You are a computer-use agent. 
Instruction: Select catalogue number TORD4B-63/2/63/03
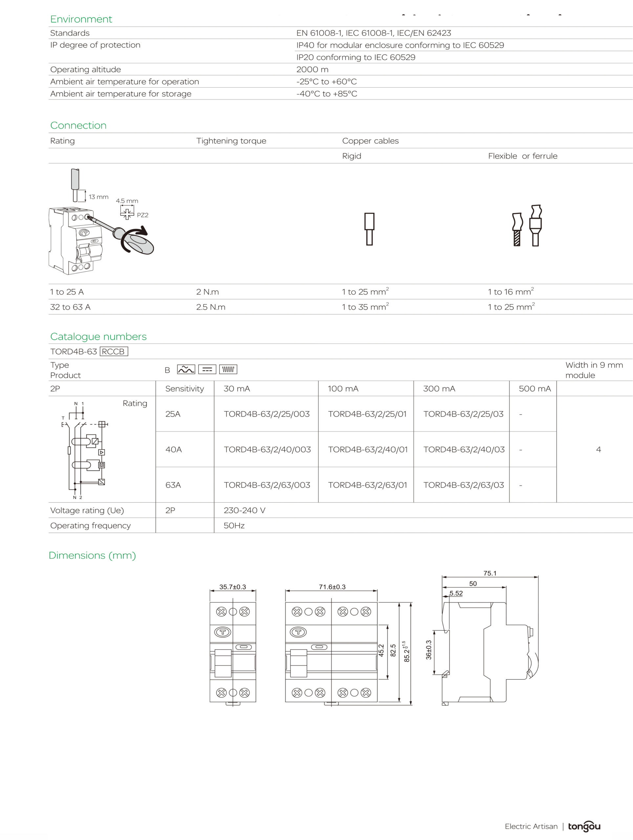pos(463,485)
